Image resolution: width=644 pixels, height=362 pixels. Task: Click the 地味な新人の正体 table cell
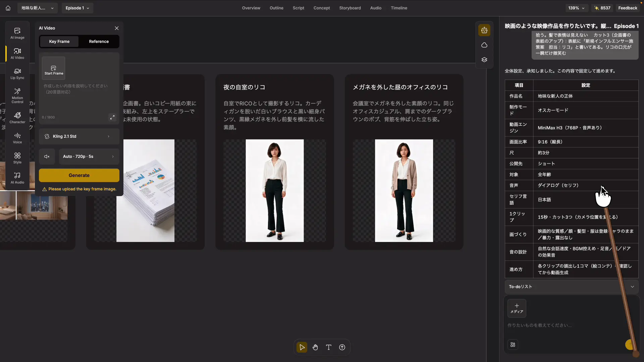tap(586, 96)
